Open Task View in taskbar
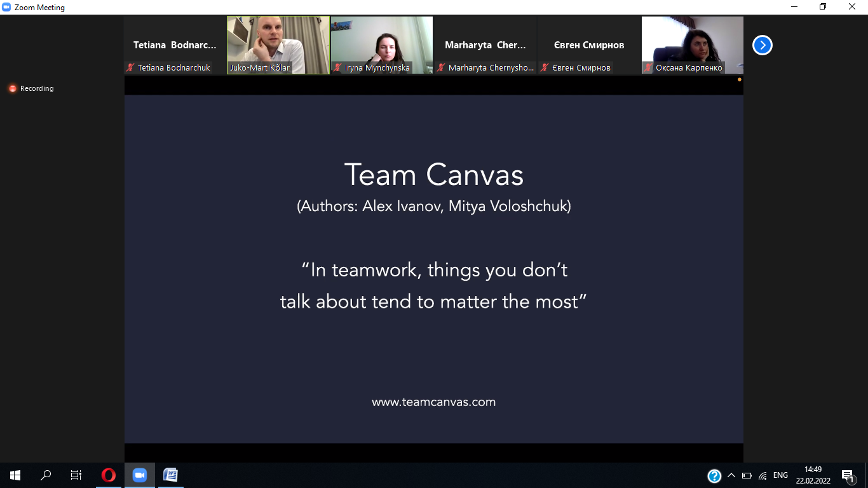This screenshot has width=868, height=488. 76,475
